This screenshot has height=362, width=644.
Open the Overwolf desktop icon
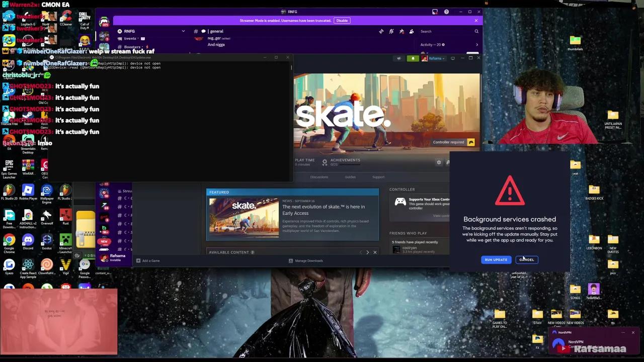point(47,218)
